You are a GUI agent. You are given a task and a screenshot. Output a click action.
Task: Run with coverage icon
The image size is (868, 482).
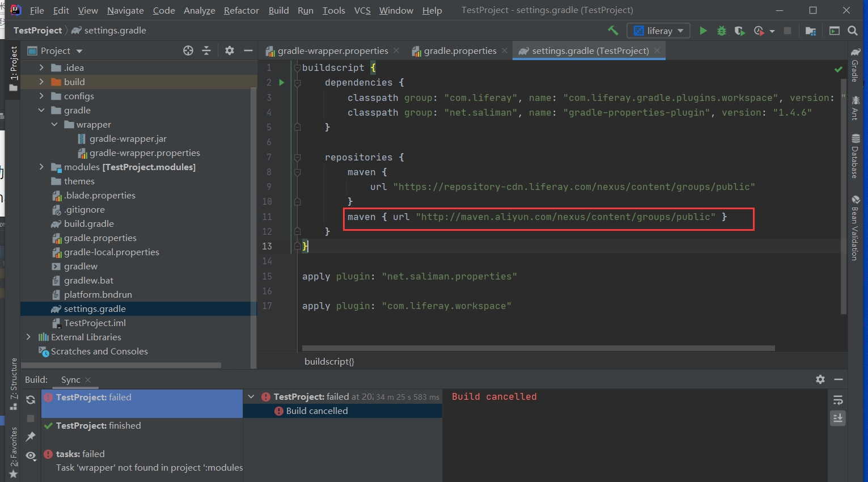(739, 31)
